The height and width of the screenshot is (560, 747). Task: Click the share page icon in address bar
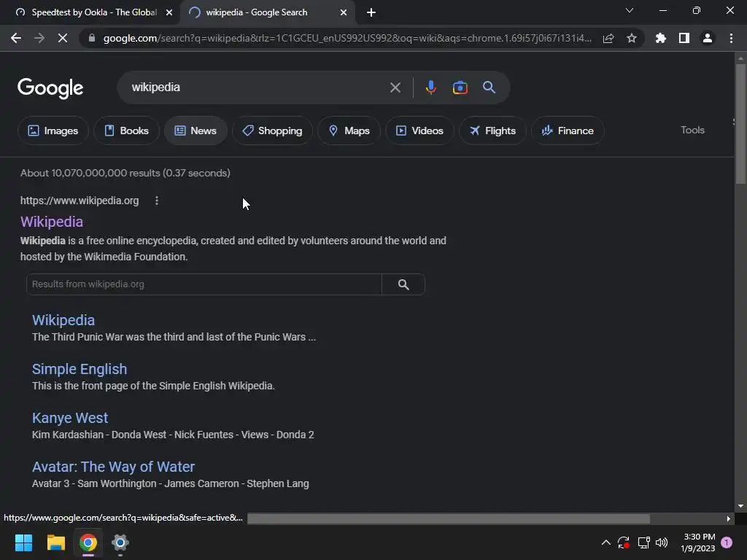[x=608, y=38]
